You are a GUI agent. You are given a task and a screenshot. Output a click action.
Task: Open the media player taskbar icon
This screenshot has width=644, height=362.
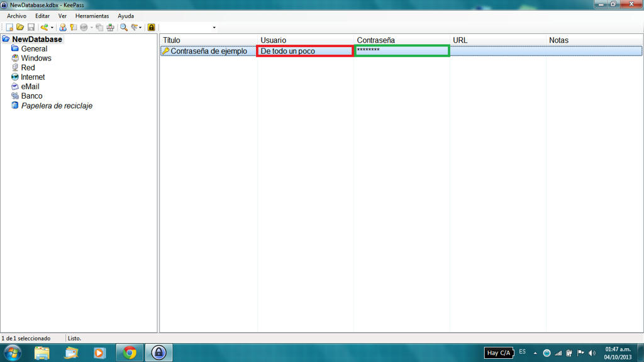click(x=99, y=353)
